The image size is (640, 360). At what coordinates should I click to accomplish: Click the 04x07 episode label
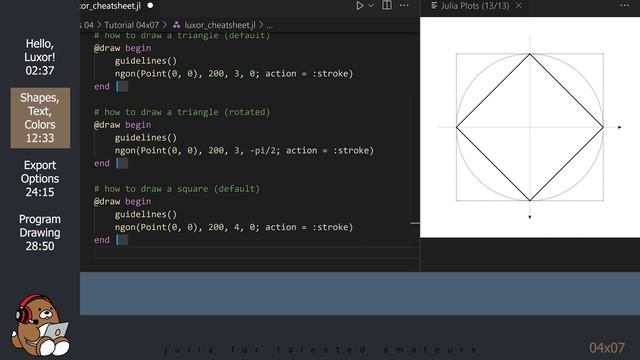[x=607, y=348]
